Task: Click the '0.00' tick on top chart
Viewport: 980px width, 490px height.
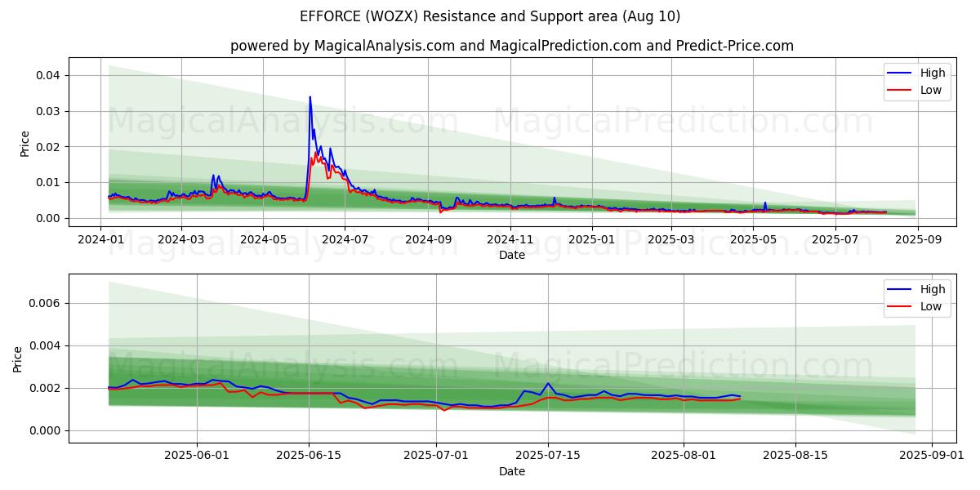Action: 50,218
